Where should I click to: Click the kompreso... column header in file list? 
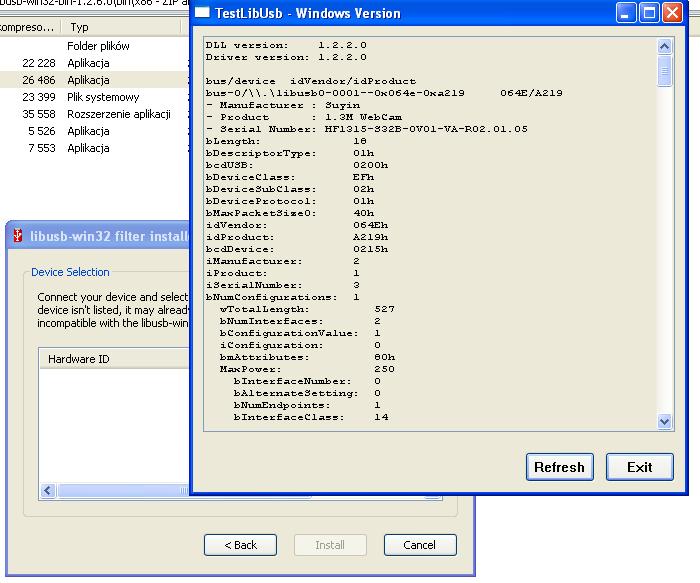click(29, 27)
